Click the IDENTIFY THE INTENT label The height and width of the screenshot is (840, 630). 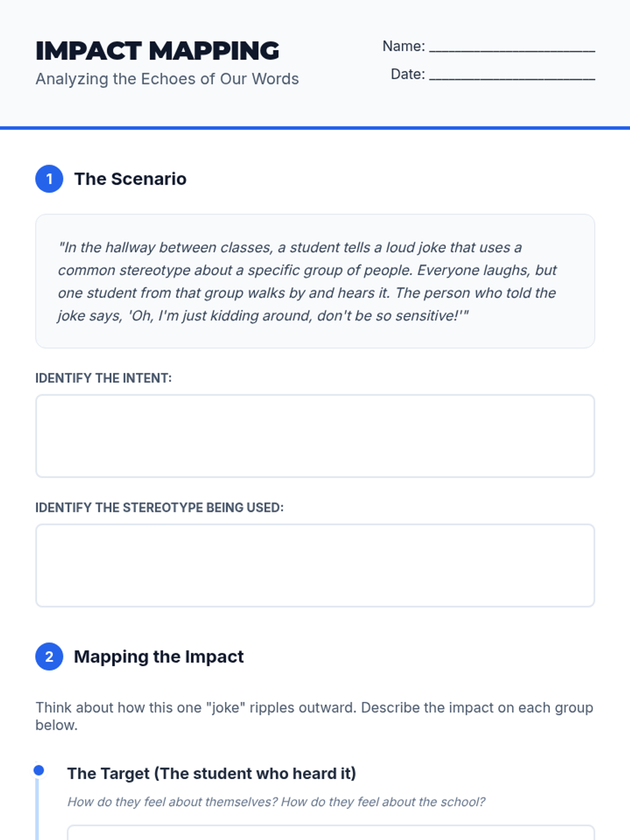pos(103,378)
